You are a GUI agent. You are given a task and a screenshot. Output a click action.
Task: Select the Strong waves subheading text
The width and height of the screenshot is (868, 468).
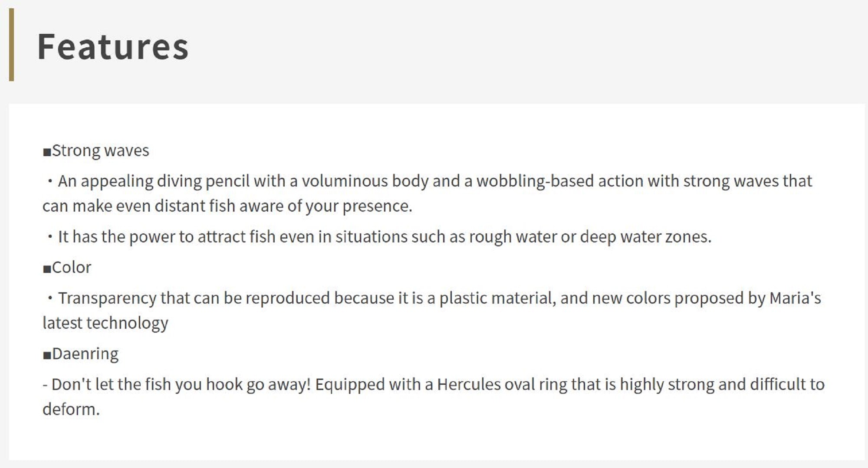point(100,151)
